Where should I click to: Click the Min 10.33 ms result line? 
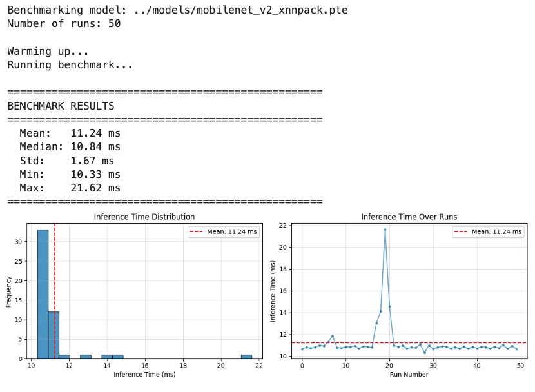tap(70, 175)
